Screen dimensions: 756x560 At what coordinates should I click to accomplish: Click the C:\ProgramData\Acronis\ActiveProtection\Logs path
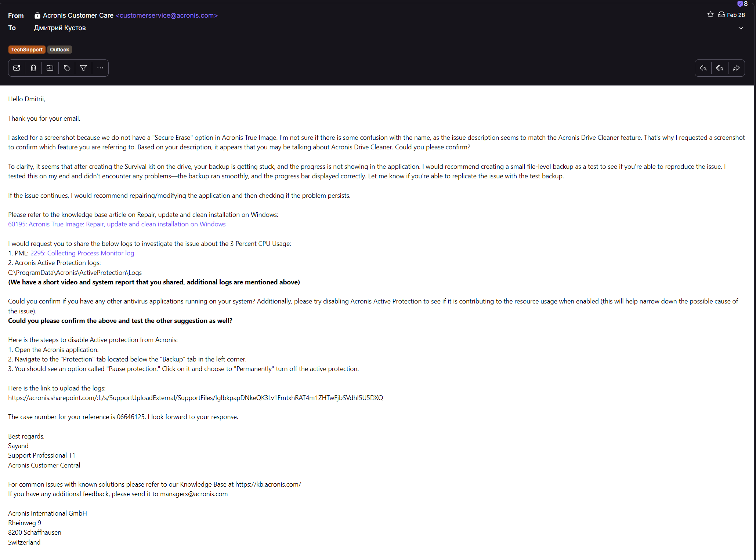(x=75, y=273)
